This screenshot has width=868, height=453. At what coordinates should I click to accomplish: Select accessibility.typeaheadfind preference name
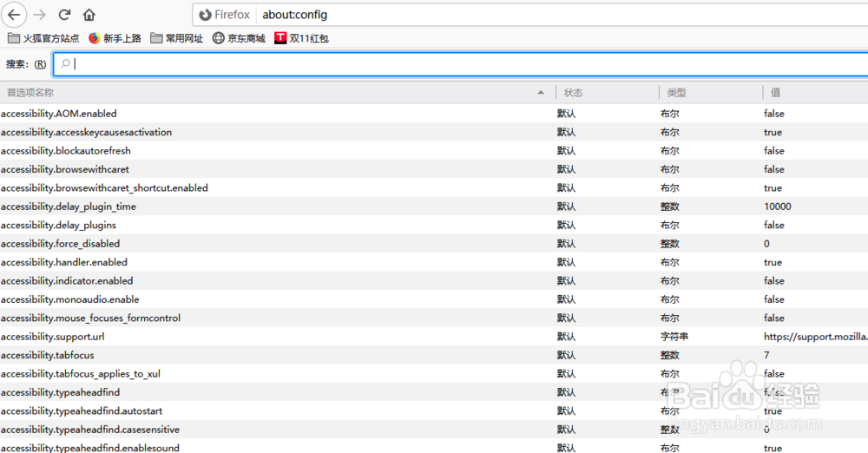pyautogui.click(x=61, y=392)
